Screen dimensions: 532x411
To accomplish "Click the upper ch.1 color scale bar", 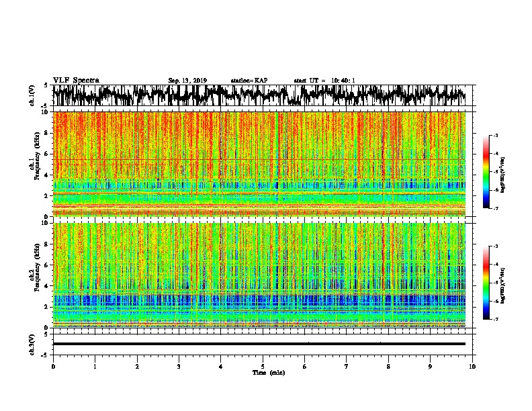I will pos(486,172).
